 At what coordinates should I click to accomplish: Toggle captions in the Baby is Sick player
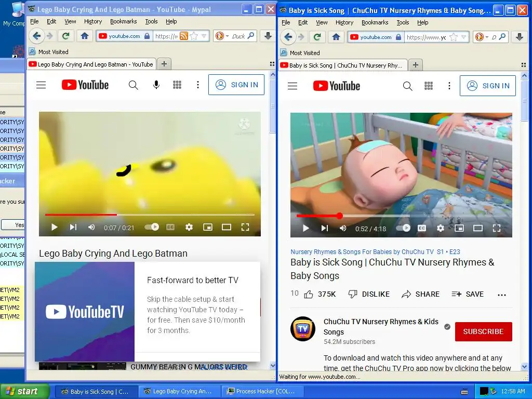click(x=422, y=228)
